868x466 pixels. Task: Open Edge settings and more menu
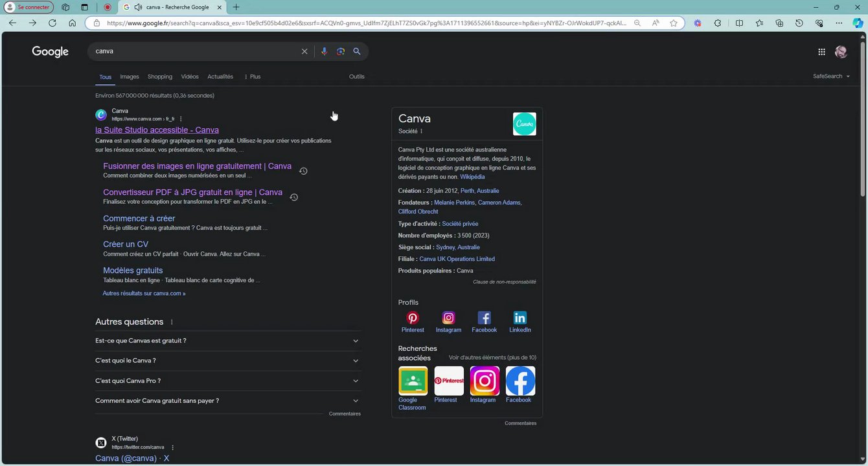[x=839, y=23]
